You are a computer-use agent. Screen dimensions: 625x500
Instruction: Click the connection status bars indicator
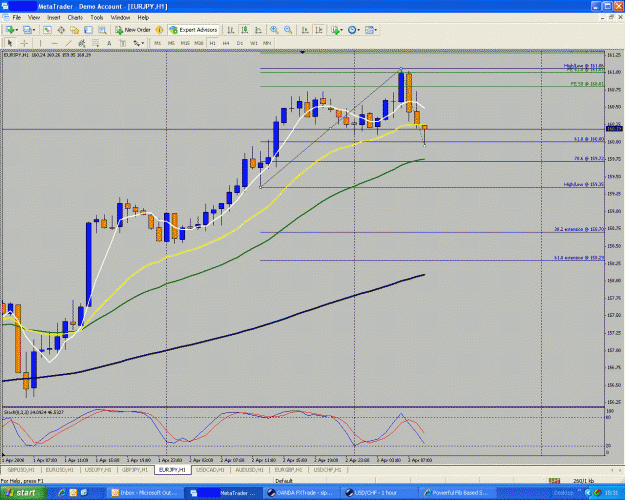coord(554,481)
